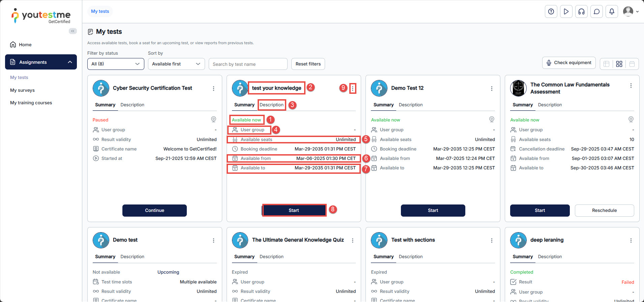Open the user profile avatar menu
The image size is (644, 302).
tap(631, 11)
